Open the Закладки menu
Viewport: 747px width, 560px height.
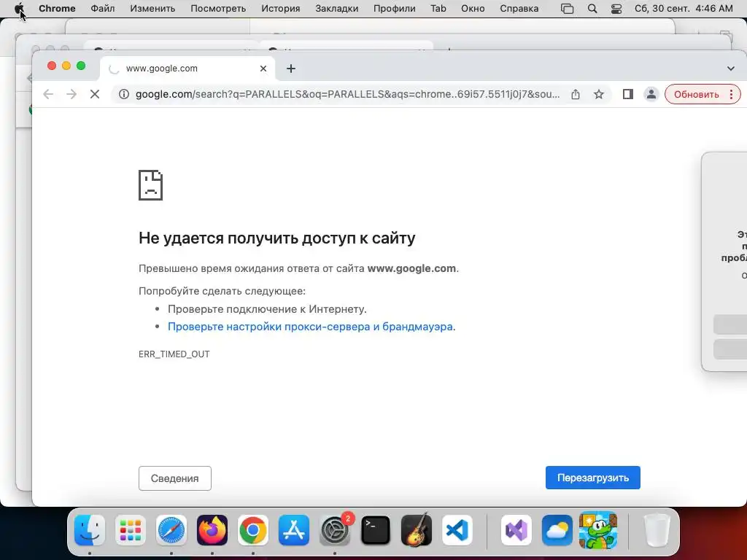click(337, 9)
